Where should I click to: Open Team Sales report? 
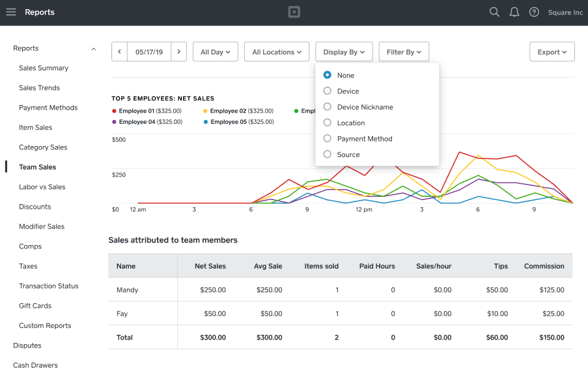click(38, 167)
